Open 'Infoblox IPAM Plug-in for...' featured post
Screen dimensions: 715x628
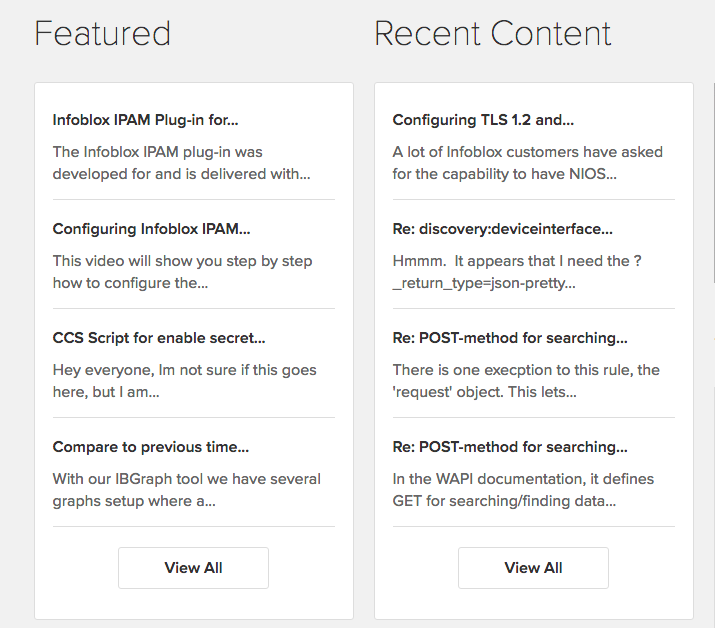click(145, 120)
